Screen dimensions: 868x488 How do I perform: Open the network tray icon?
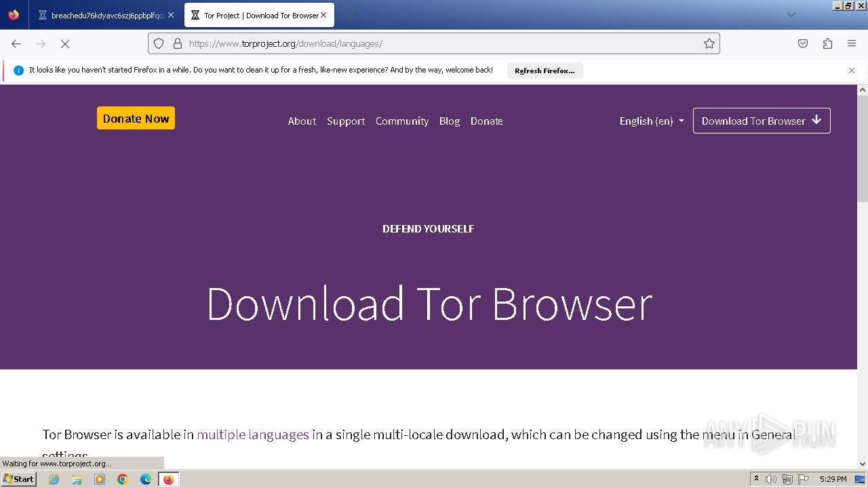[787, 479]
